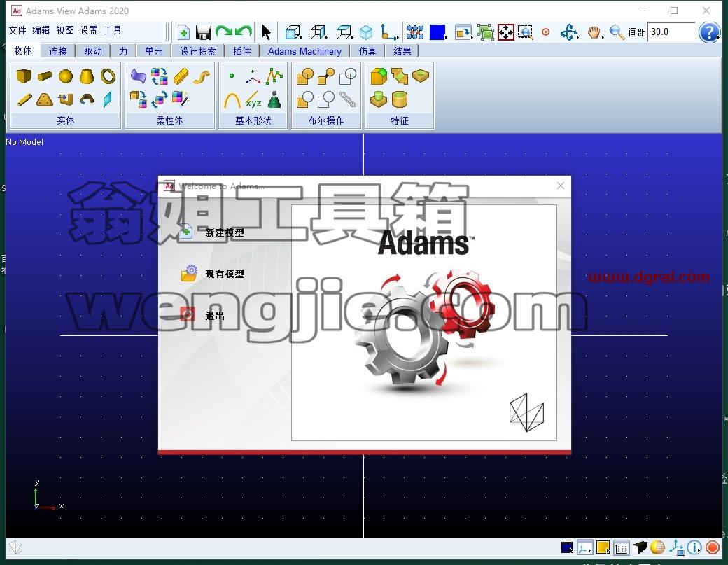The width and height of the screenshot is (728, 565).
Task: Pick the Boolean unite tool
Action: [x=304, y=76]
